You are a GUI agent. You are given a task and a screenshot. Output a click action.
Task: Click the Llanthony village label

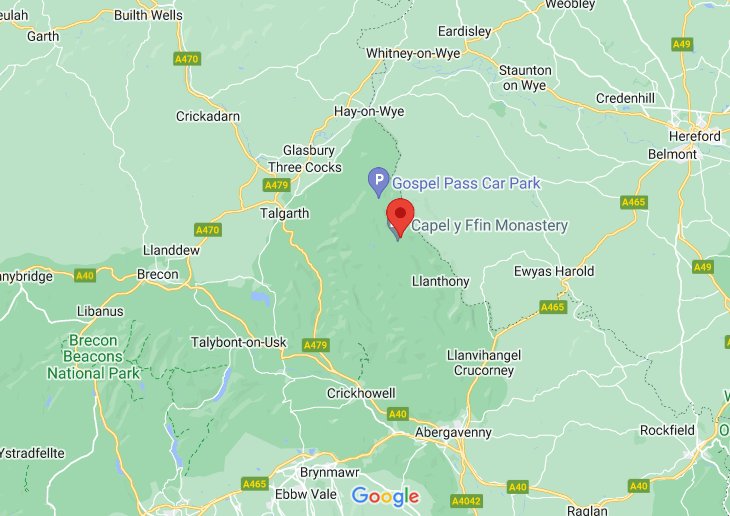[440, 281]
